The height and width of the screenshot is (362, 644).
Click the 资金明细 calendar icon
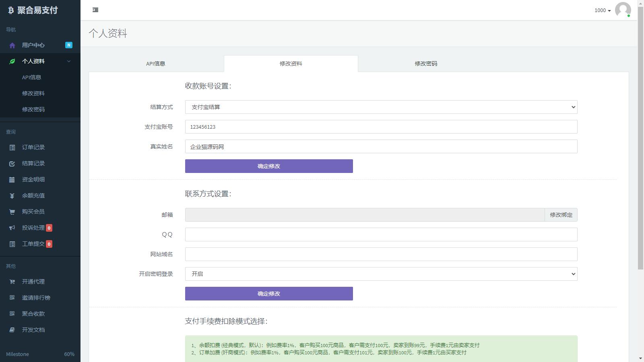click(x=12, y=180)
